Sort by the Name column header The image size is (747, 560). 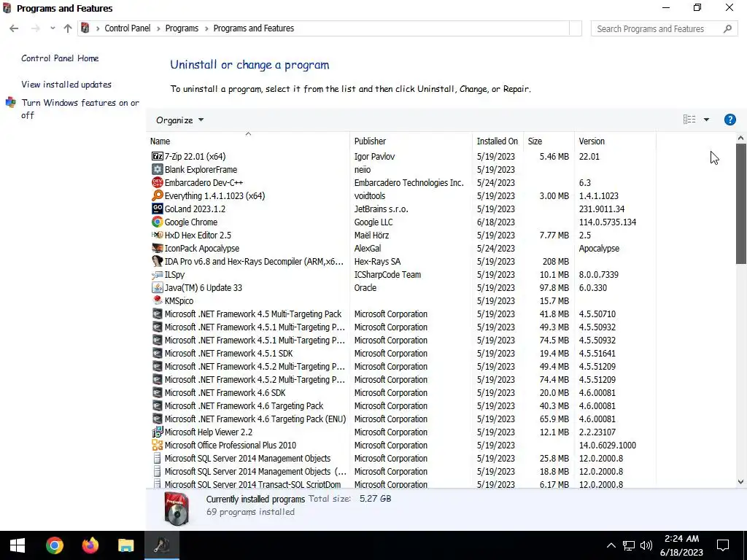click(248, 141)
